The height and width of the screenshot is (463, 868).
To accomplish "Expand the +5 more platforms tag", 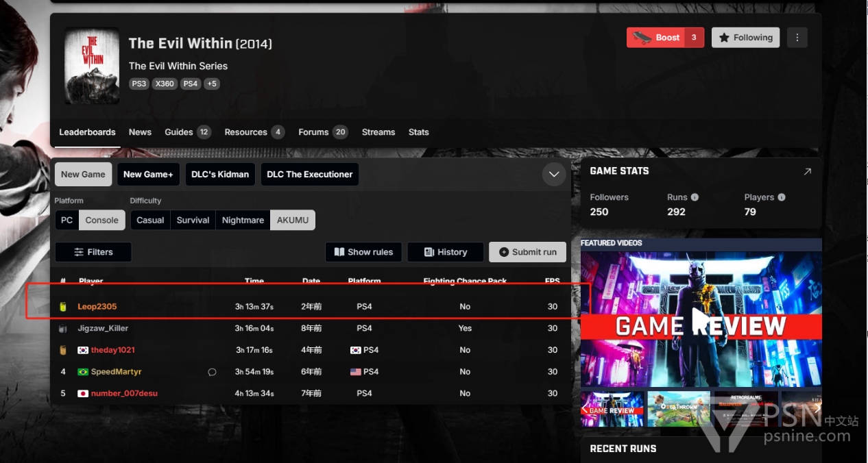I will coord(212,84).
